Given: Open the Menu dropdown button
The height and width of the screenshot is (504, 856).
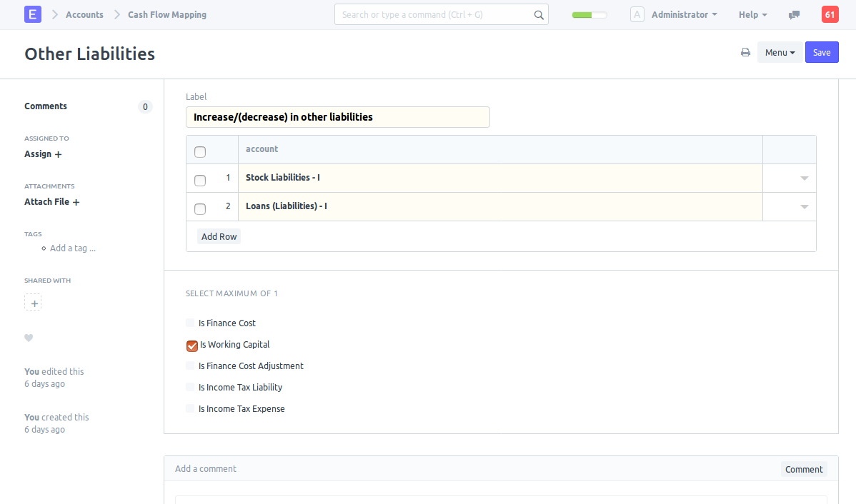Looking at the screenshot, I should click(x=780, y=52).
